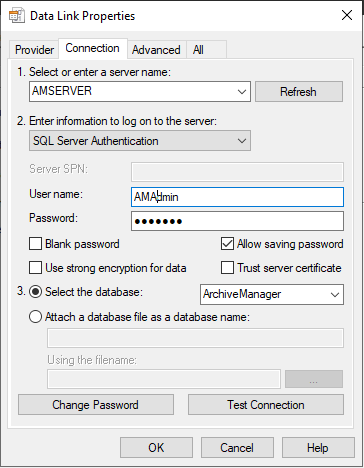Expand the server name dropdown arrow
The image size is (364, 468).
point(242,92)
